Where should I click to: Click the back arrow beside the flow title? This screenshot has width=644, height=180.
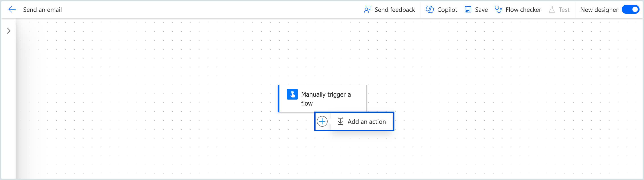point(12,10)
